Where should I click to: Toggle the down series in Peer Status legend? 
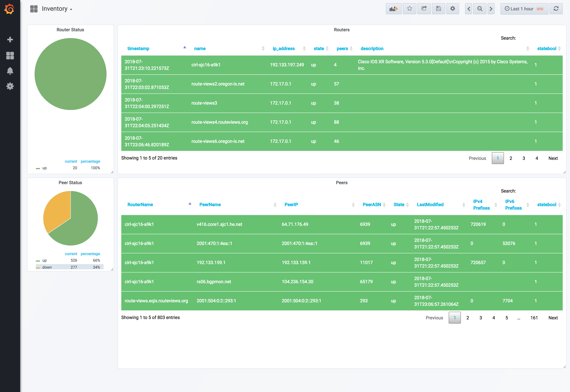47,267
